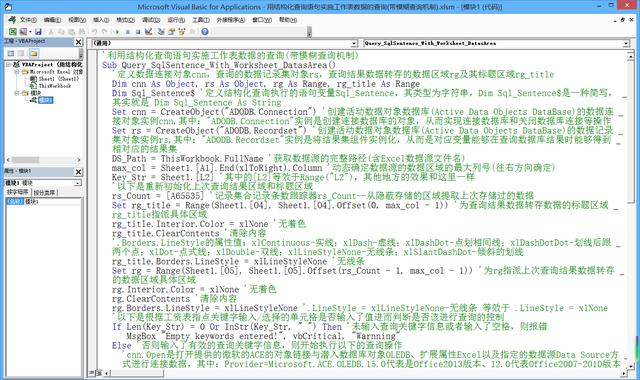Switch to 按分类序 properties tab
The image size is (640, 380).
(x=45, y=192)
